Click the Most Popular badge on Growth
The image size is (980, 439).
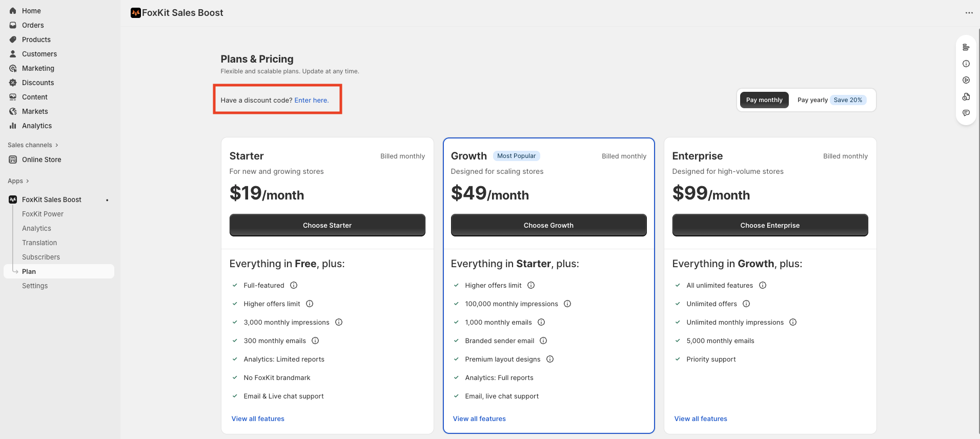(516, 156)
